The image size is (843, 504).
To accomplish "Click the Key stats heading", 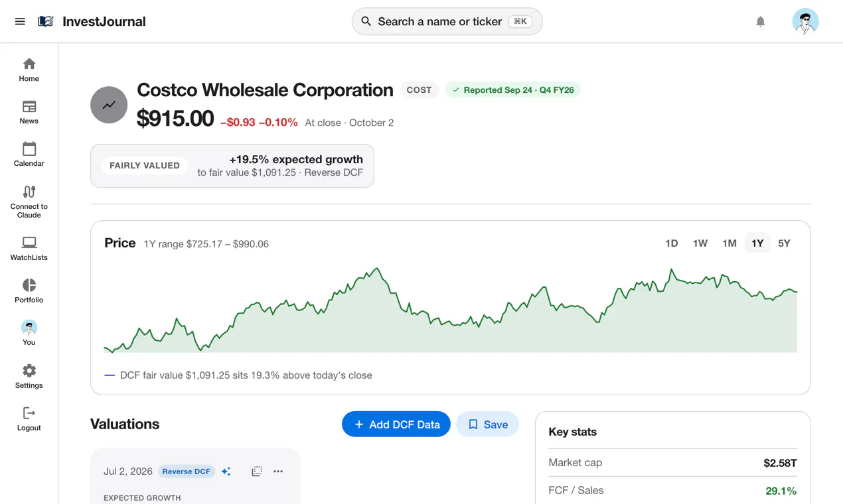I will pyautogui.click(x=573, y=432).
